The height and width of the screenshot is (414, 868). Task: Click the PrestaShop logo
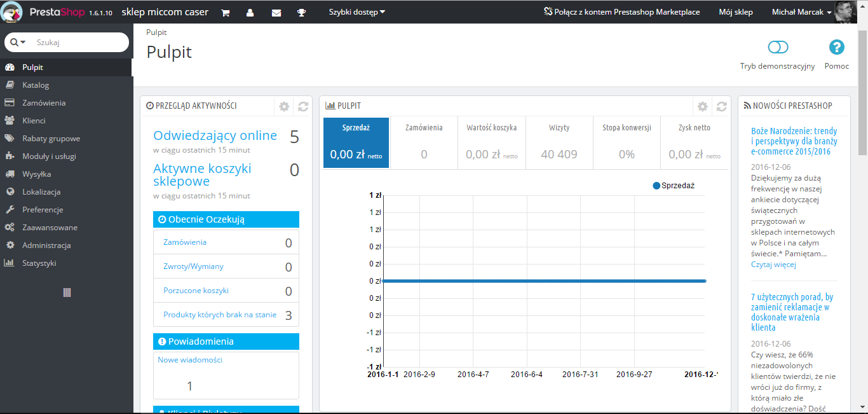point(43,12)
